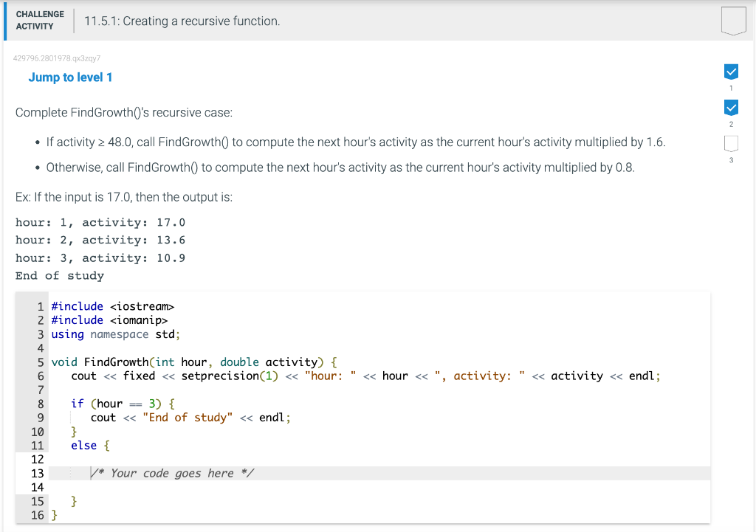The height and width of the screenshot is (532, 756).
Task: Click code line '#include <iomanip>'
Action: click(109, 320)
